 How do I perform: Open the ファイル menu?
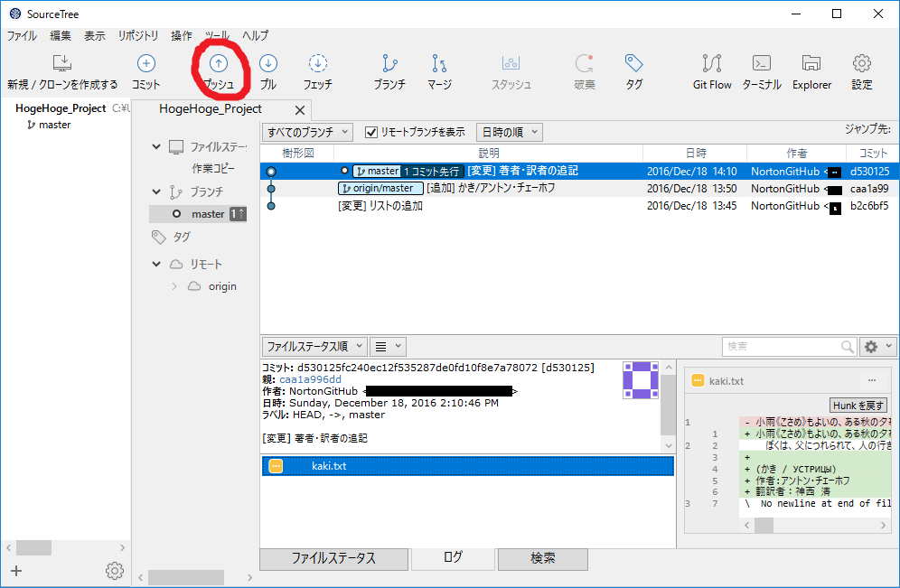[x=22, y=35]
